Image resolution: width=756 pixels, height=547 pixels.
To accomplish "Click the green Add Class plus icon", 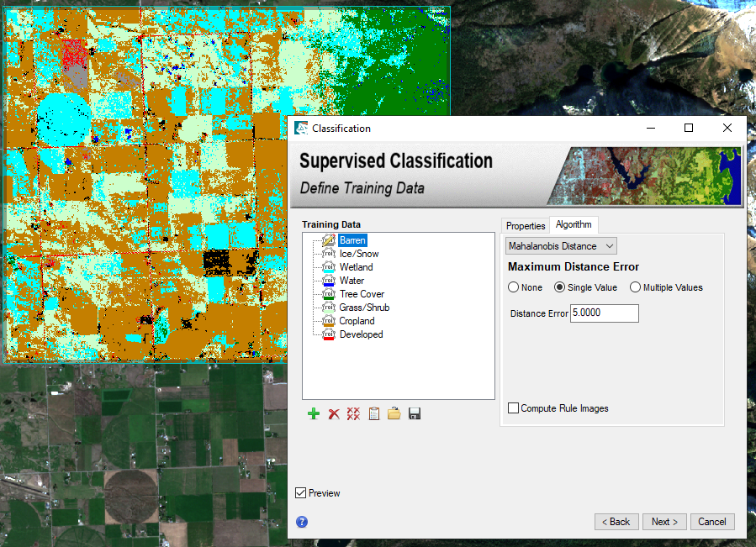I will (314, 413).
